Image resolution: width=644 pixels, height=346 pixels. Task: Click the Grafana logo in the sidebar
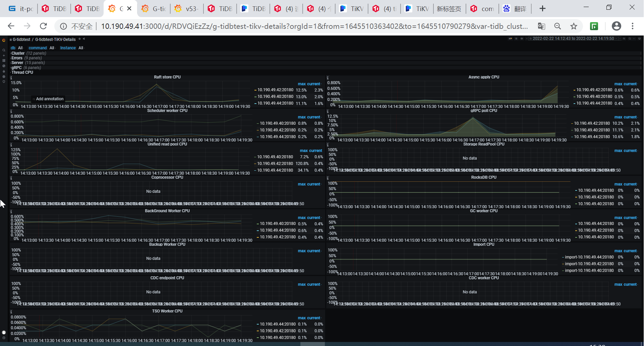tap(4, 40)
